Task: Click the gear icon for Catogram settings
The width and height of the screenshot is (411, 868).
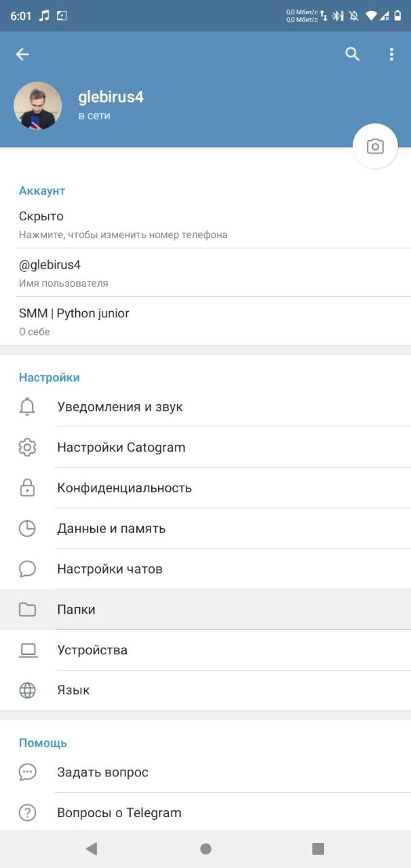Action: tap(27, 448)
